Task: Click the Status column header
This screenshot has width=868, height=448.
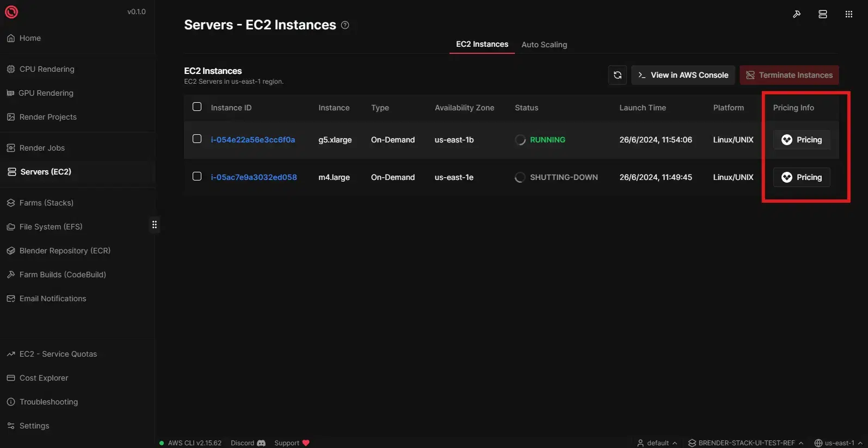Action: click(526, 108)
